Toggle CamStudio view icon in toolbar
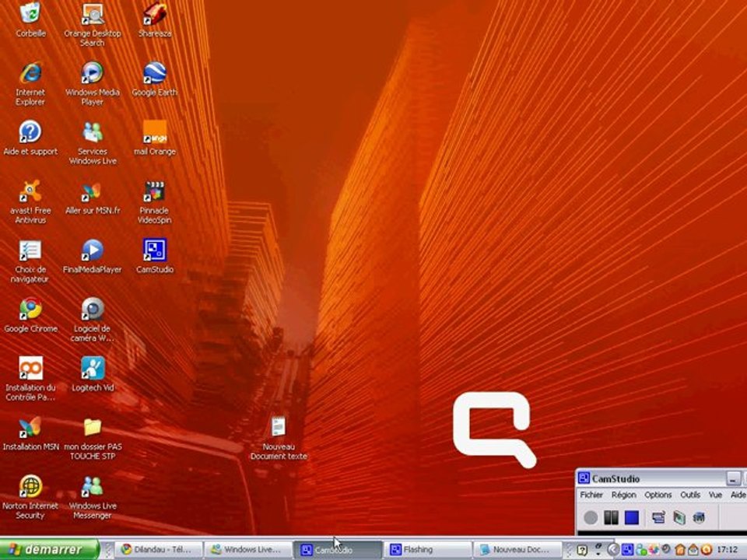The height and width of the screenshot is (560, 747). tap(658, 517)
